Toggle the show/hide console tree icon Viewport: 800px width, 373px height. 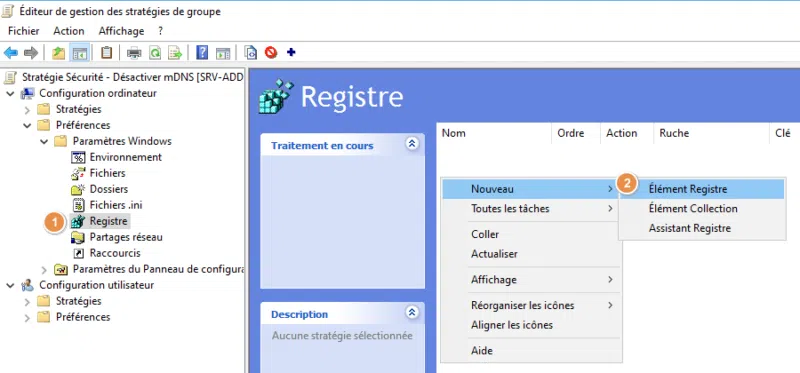(80, 53)
